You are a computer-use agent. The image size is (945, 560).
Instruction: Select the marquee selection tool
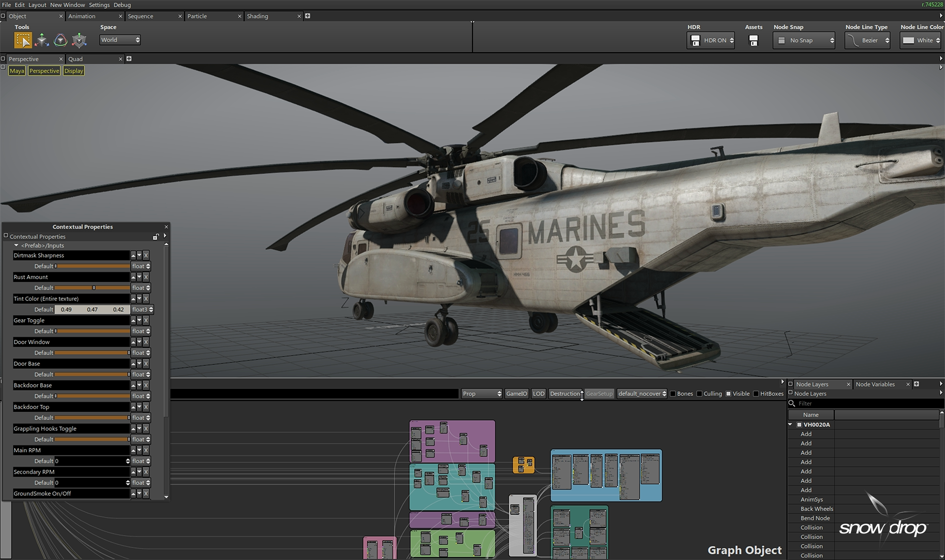point(23,40)
